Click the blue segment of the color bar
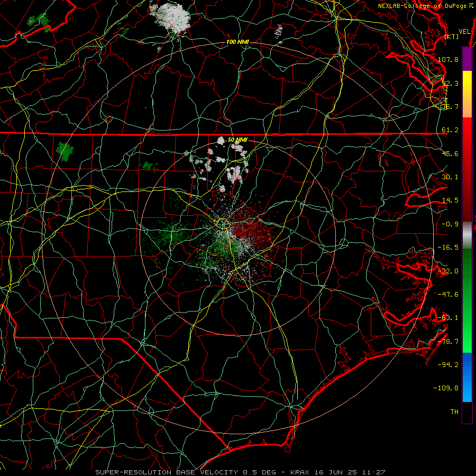 click(467, 377)
